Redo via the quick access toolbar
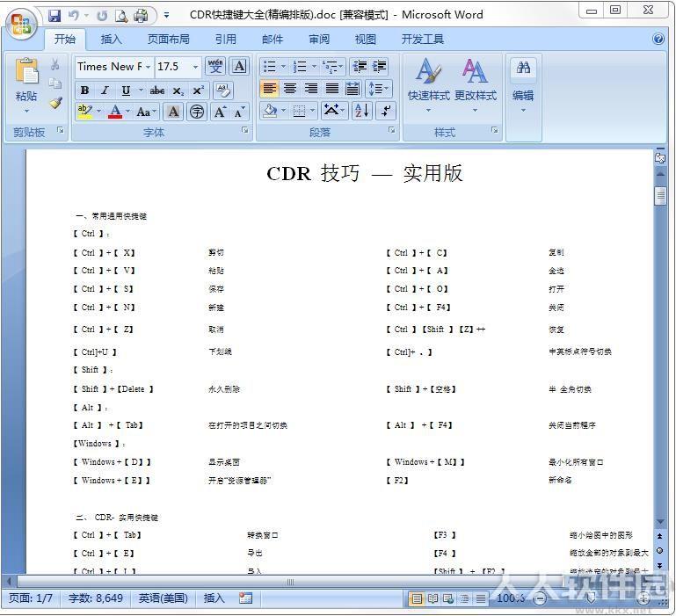 tap(102, 16)
